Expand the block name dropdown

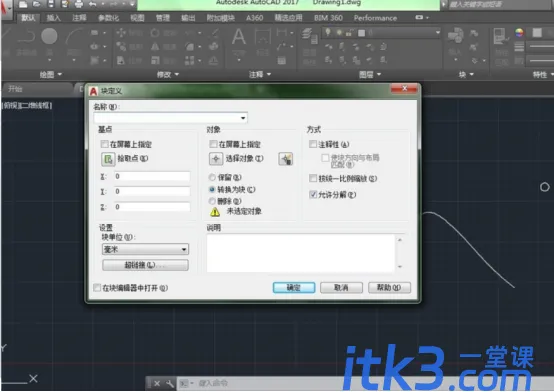[243, 118]
